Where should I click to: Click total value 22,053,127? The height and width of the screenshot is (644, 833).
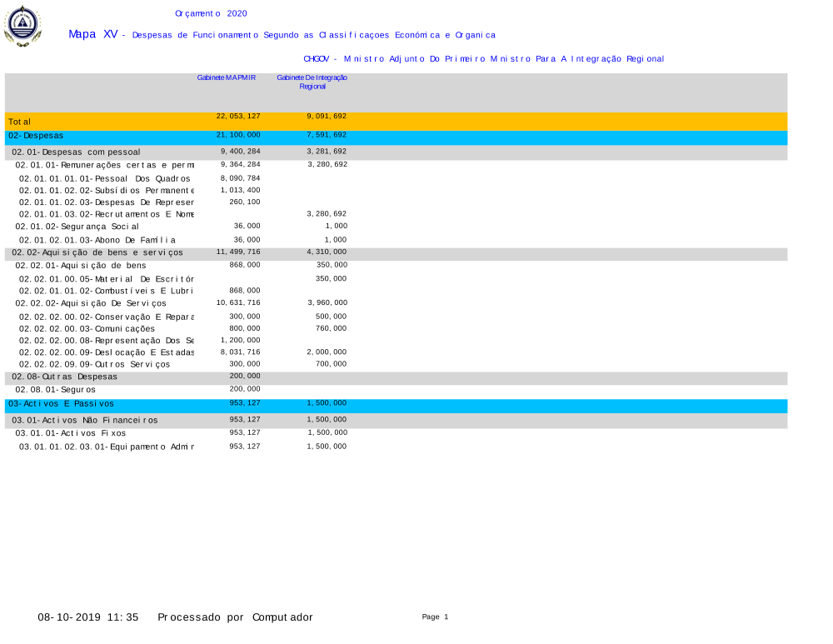pyautogui.click(x=238, y=117)
